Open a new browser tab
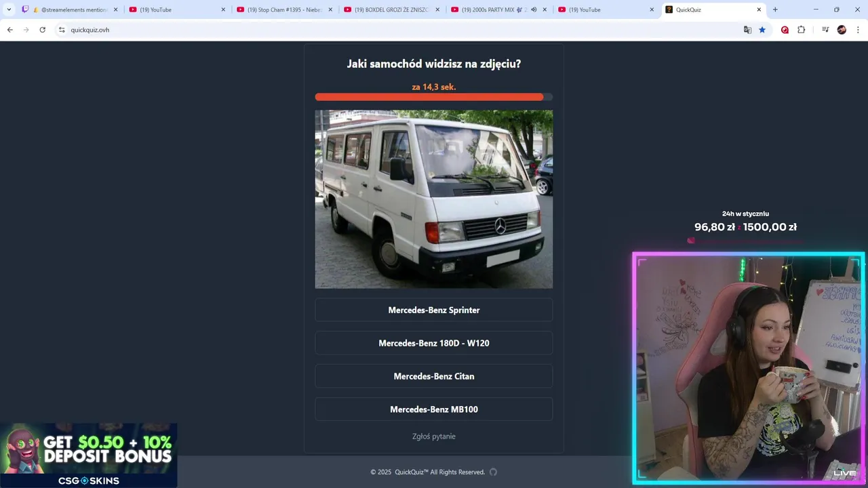 tap(775, 9)
